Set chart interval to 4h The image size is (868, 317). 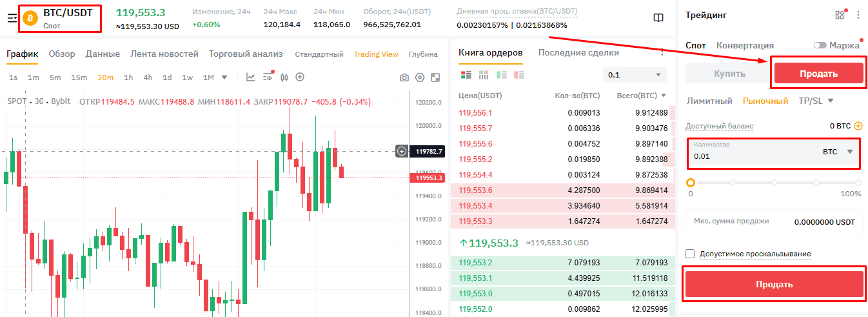coord(148,77)
